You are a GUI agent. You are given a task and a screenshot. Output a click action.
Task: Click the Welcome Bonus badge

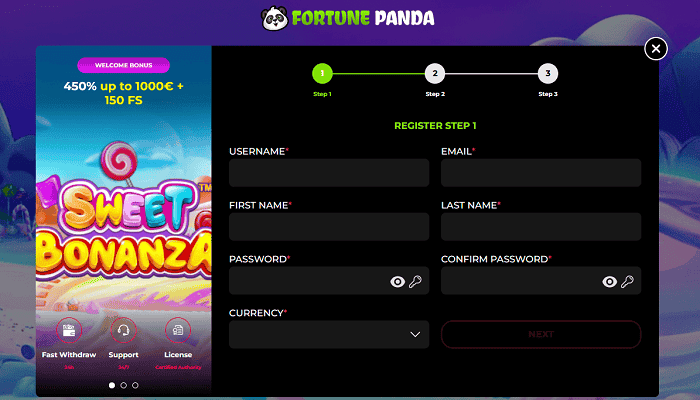[123, 65]
